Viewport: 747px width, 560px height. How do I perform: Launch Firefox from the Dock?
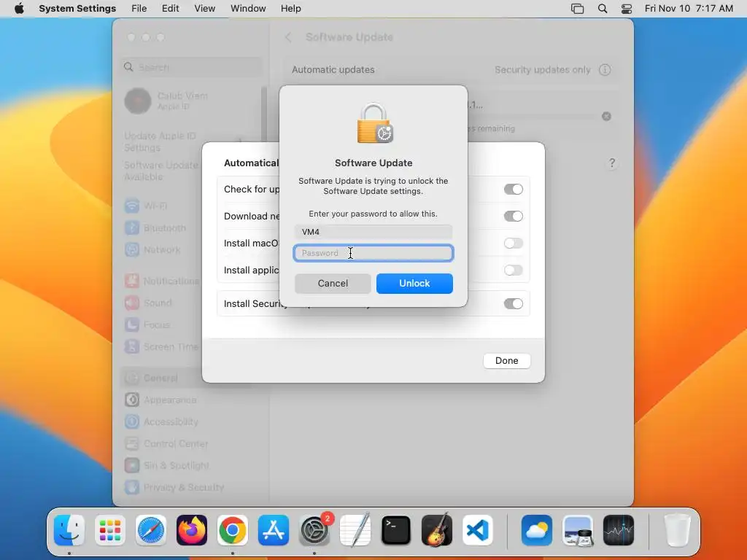[192, 530]
